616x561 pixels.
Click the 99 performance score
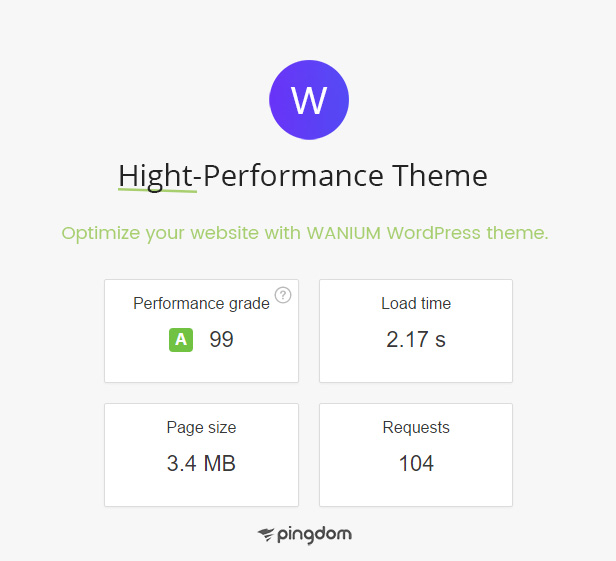[x=222, y=339]
